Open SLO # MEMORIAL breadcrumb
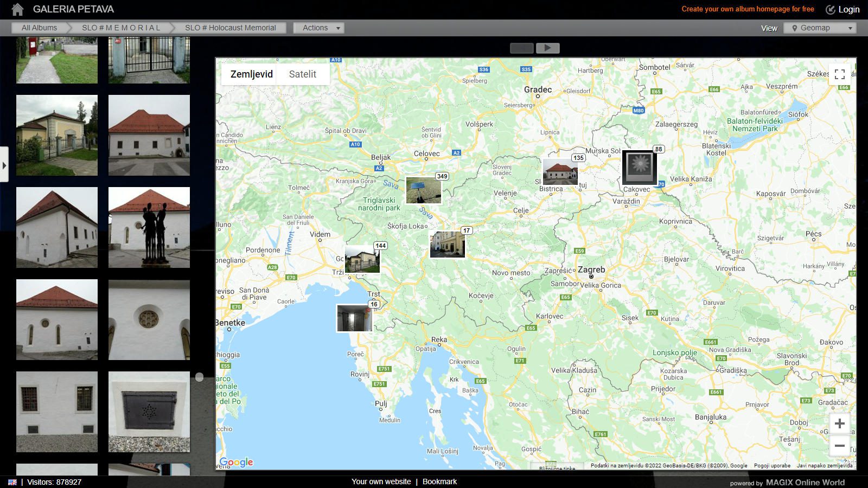 [122, 28]
